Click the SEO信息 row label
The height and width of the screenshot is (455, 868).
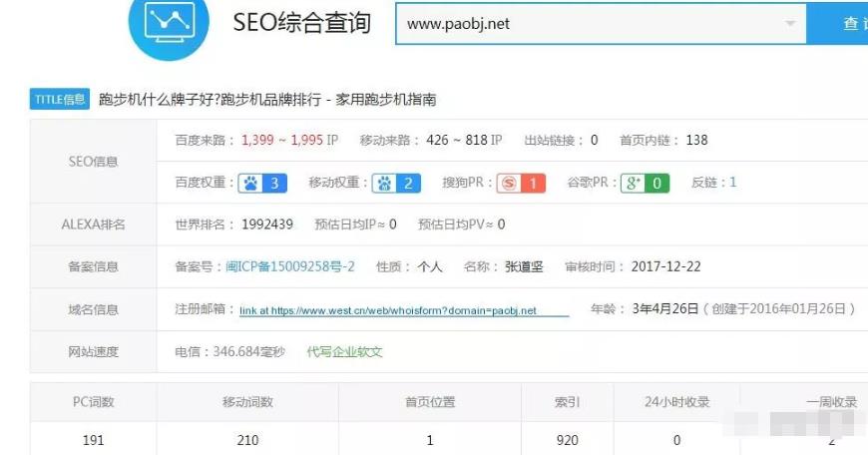93,162
